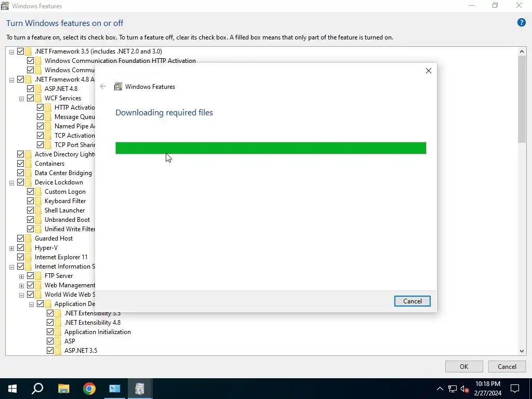
Task: Click the scrollbar up arrow of feature list
Action: pos(522,51)
